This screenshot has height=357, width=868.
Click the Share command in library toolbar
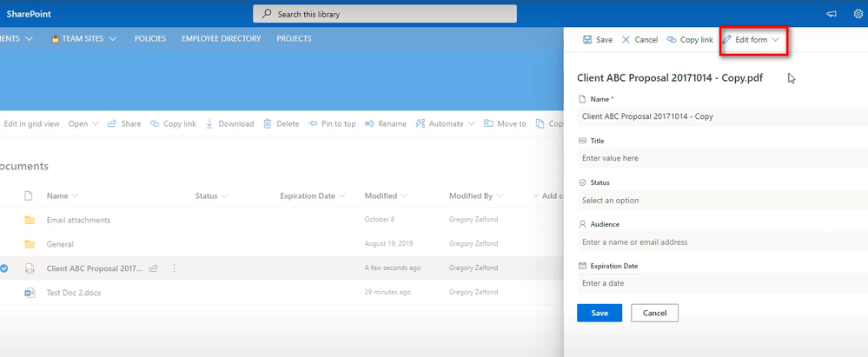[124, 124]
